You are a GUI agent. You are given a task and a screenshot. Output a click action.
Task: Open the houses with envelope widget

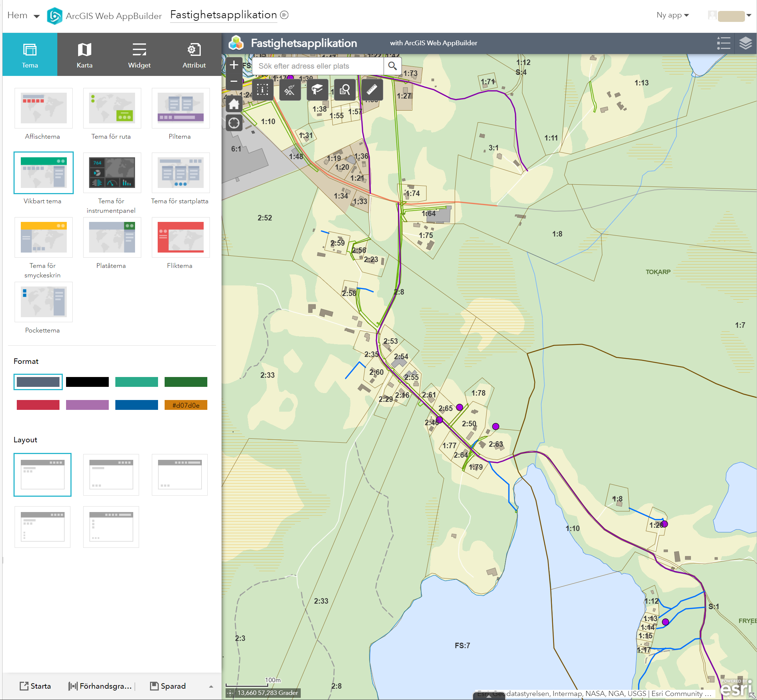(x=290, y=90)
